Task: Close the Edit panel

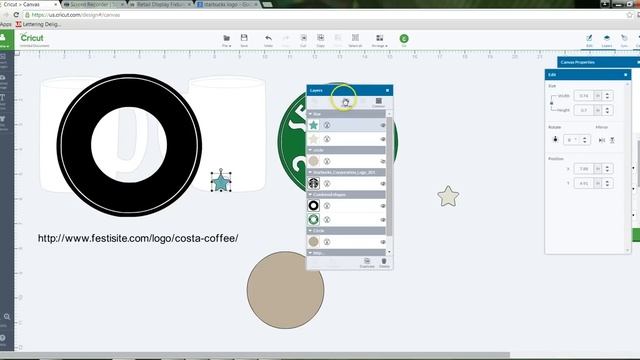Action: pos(625,75)
